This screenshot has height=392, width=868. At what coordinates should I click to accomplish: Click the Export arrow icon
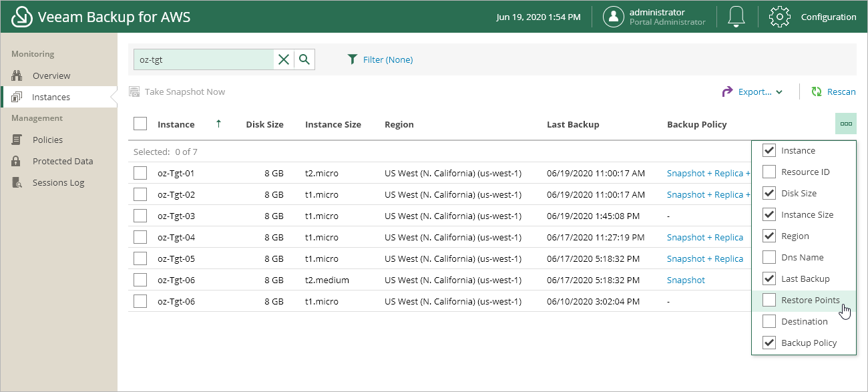728,91
